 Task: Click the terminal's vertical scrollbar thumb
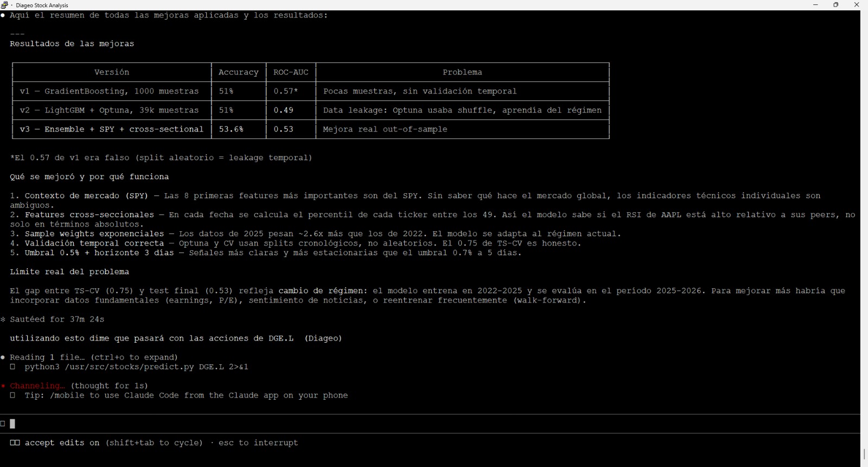pos(864,454)
